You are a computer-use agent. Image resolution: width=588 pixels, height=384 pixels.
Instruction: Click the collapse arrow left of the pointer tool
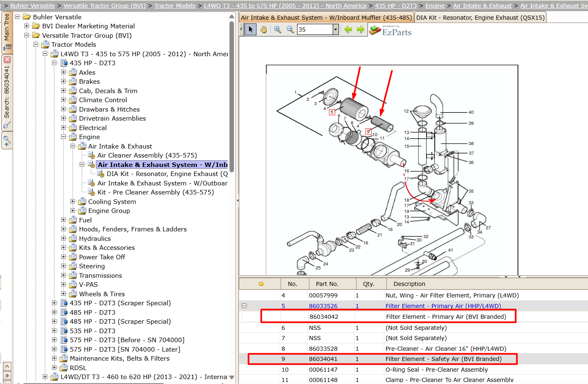[x=241, y=30]
